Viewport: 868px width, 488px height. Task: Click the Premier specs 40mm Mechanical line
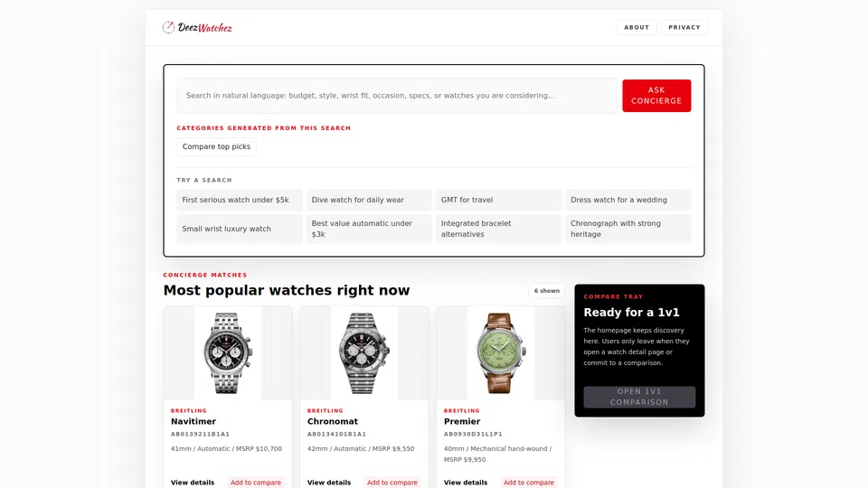(497, 455)
